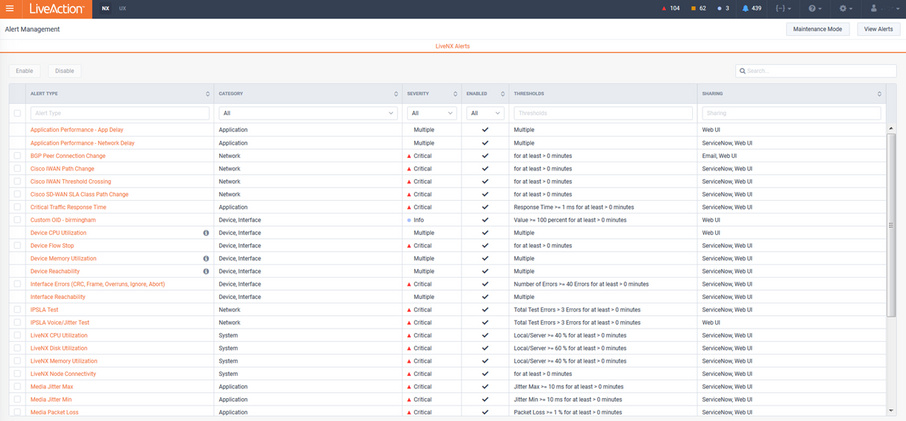The height and width of the screenshot is (421, 906).
Task: View the 3 info alerts indicator
Action: pyautogui.click(x=723, y=9)
